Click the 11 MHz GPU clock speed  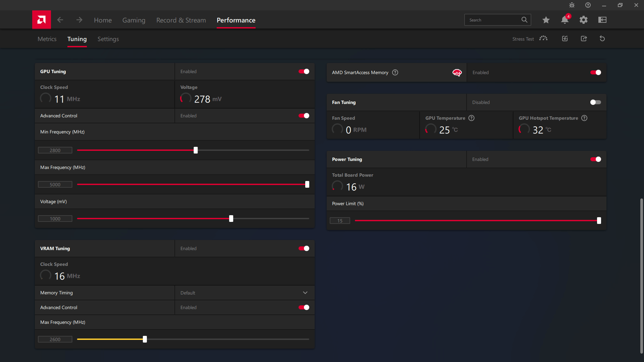click(x=67, y=99)
